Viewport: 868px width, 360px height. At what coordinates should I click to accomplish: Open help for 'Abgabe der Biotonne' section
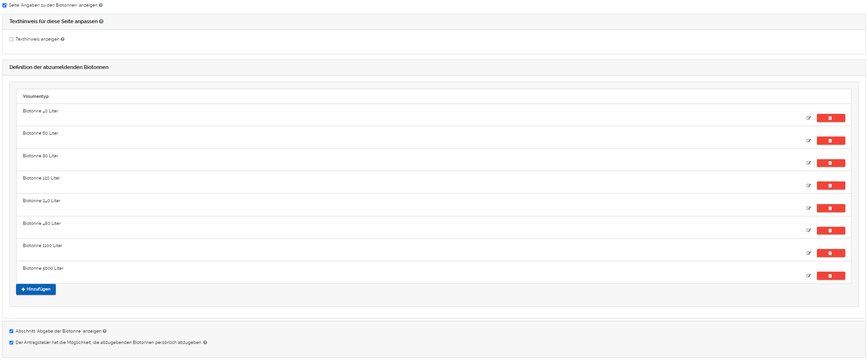point(104,331)
